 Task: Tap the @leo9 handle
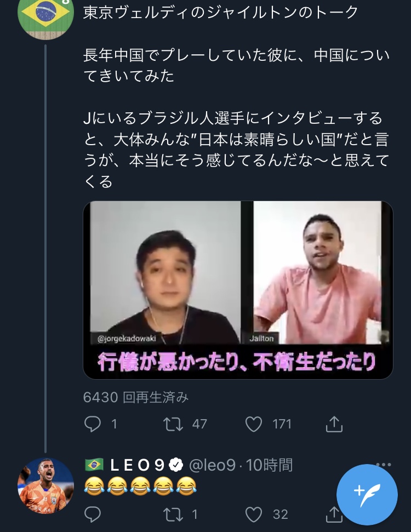212,465
